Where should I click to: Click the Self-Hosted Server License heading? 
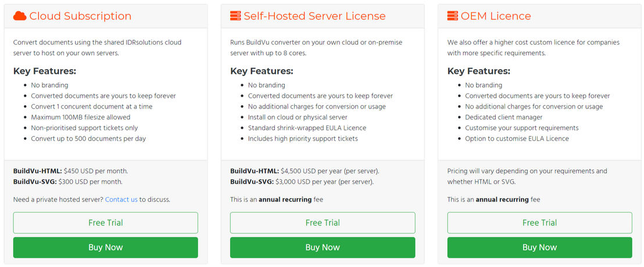314,16
